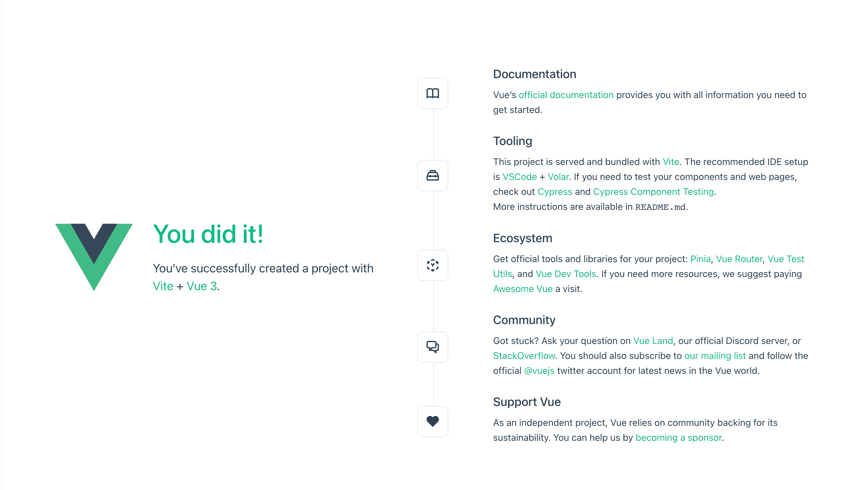This screenshot has width=868, height=490.
Task: Subscribe via our mailing list link
Action: click(x=715, y=356)
